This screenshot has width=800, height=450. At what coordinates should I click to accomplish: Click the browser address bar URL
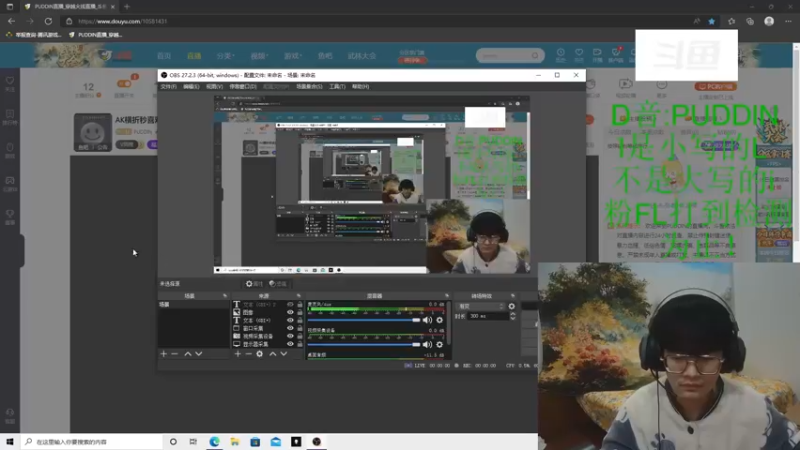[122, 21]
